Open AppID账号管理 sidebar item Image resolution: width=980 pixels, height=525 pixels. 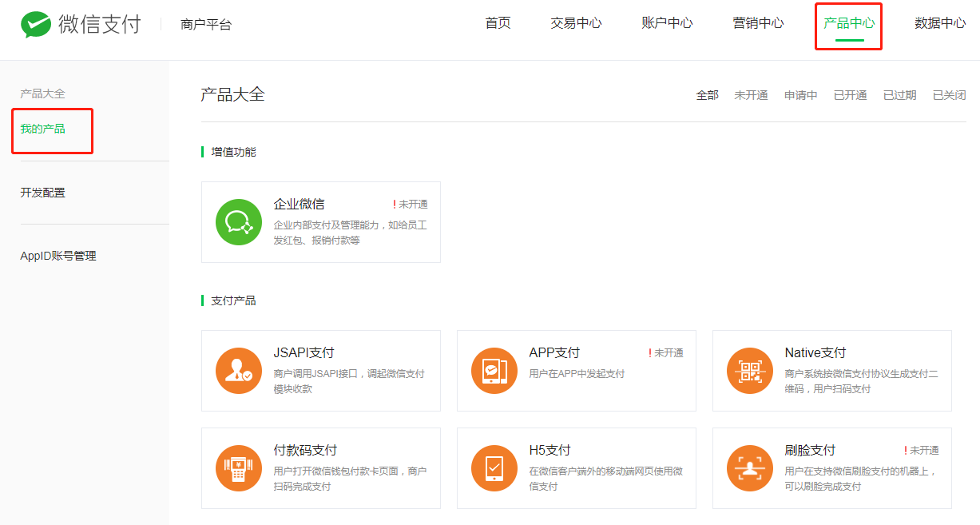click(58, 257)
